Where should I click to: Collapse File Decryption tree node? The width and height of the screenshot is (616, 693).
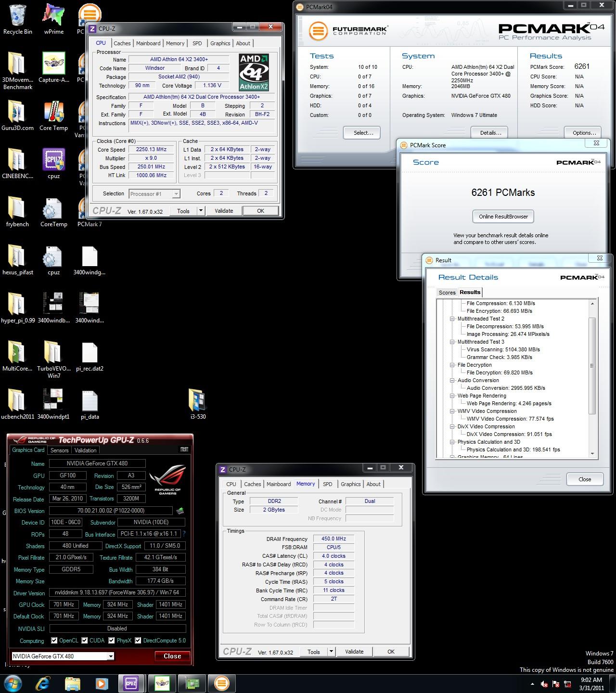(x=452, y=365)
